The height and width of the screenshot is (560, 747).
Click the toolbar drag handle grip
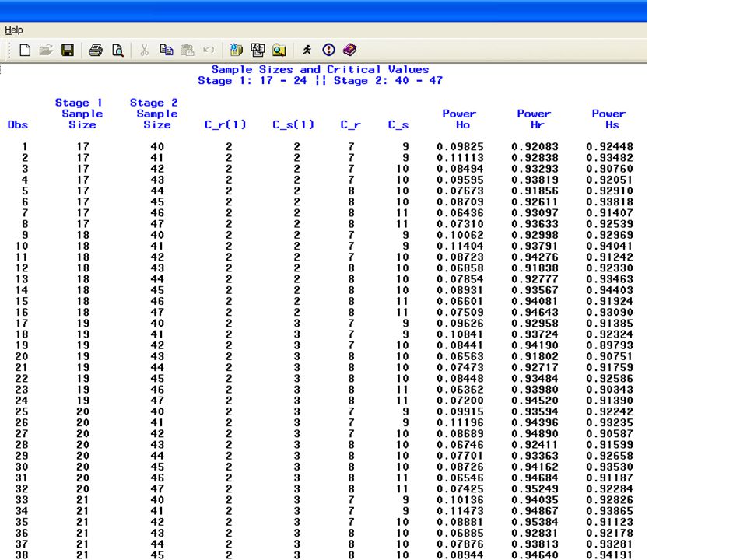(9, 50)
